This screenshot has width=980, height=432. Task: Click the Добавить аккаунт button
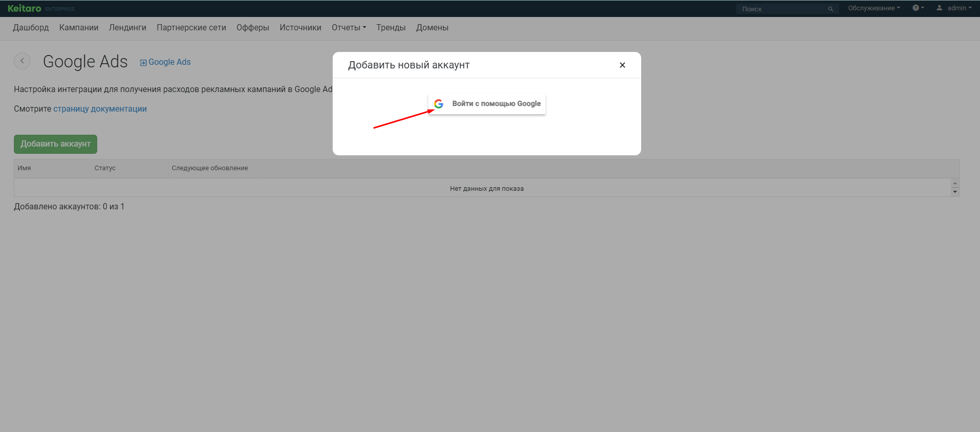[x=56, y=144]
